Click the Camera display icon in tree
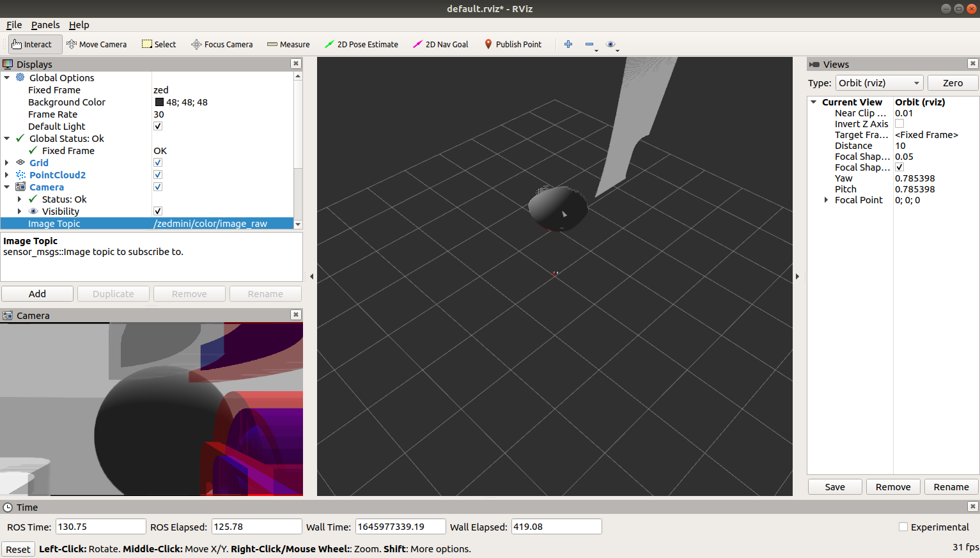This screenshot has width=980, height=558. 20,187
